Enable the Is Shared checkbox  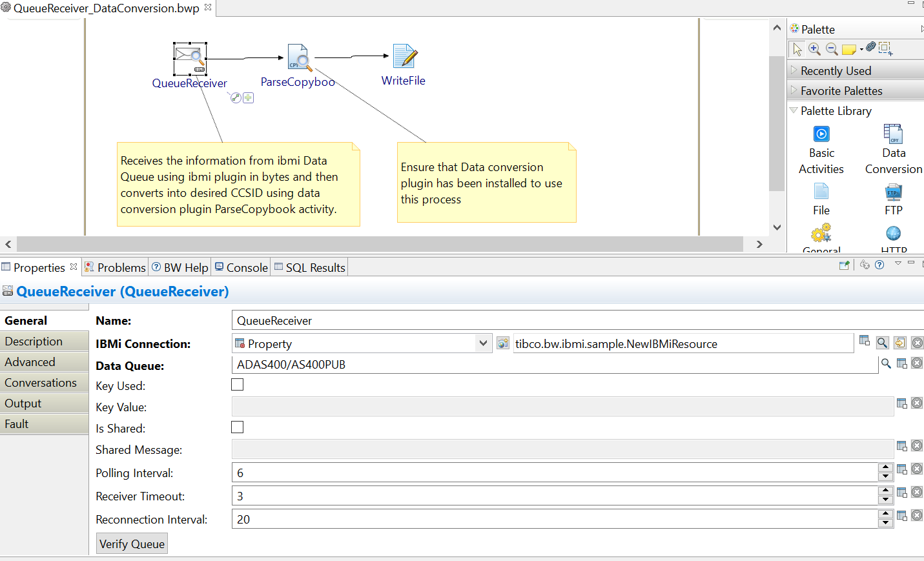pyautogui.click(x=238, y=427)
